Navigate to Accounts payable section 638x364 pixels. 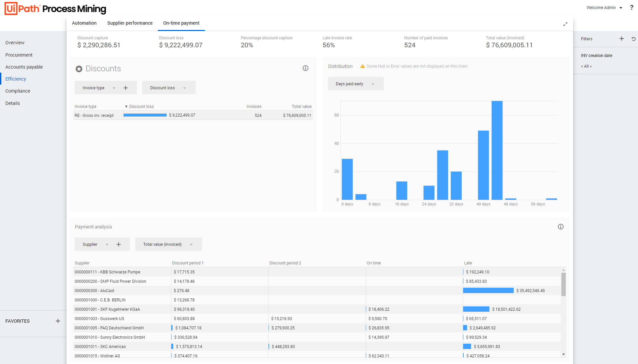pos(24,67)
